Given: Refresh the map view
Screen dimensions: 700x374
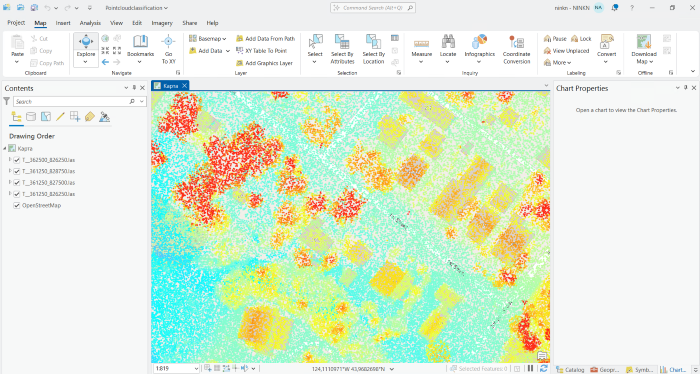Looking at the screenshot, I should pyautogui.click(x=543, y=369).
